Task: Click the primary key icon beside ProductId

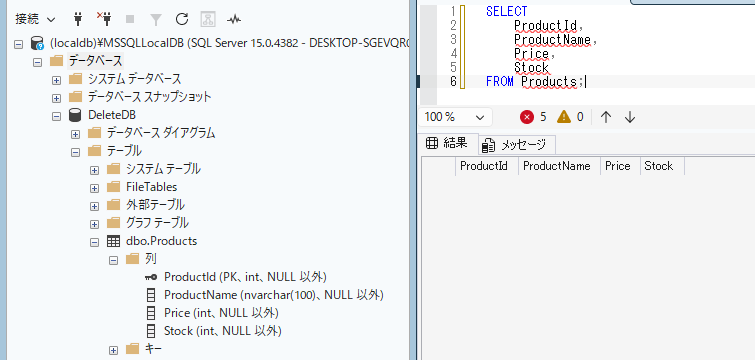Action: 151,277
